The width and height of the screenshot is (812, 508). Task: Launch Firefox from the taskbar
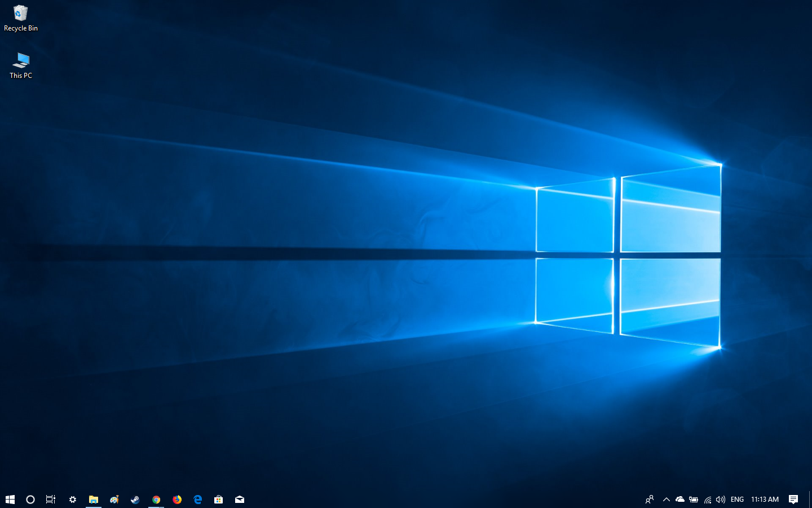click(177, 500)
